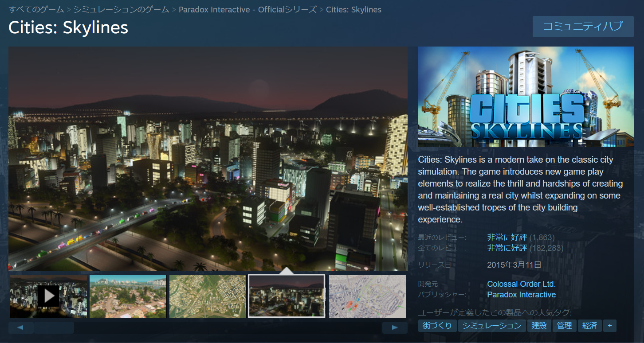Expand more tags with plus button
Image resolution: width=644 pixels, height=343 pixels.
[609, 326]
